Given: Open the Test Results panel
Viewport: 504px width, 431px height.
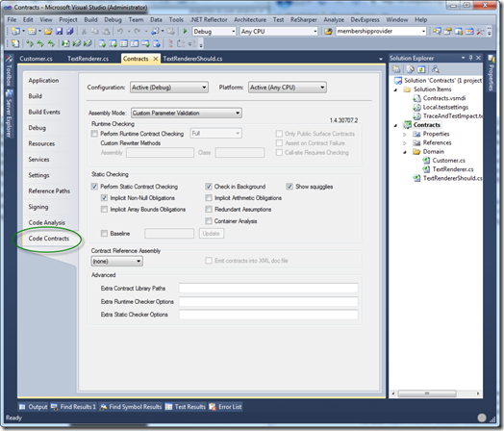Looking at the screenshot, I should tap(186, 407).
